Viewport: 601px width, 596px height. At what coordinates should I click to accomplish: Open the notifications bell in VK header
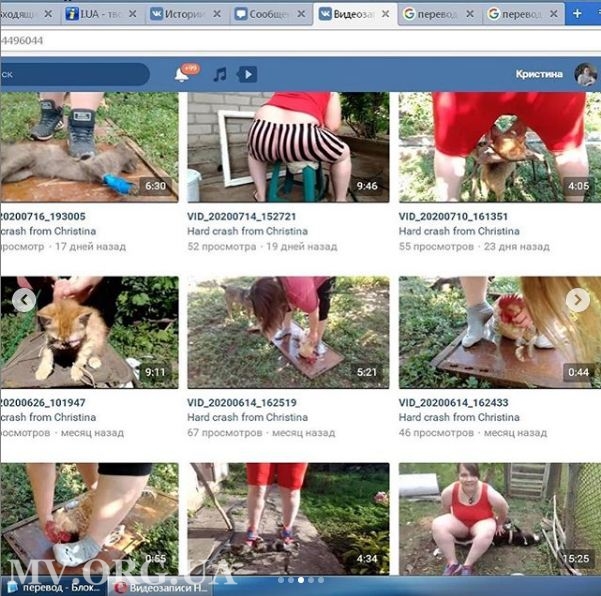click(182, 74)
